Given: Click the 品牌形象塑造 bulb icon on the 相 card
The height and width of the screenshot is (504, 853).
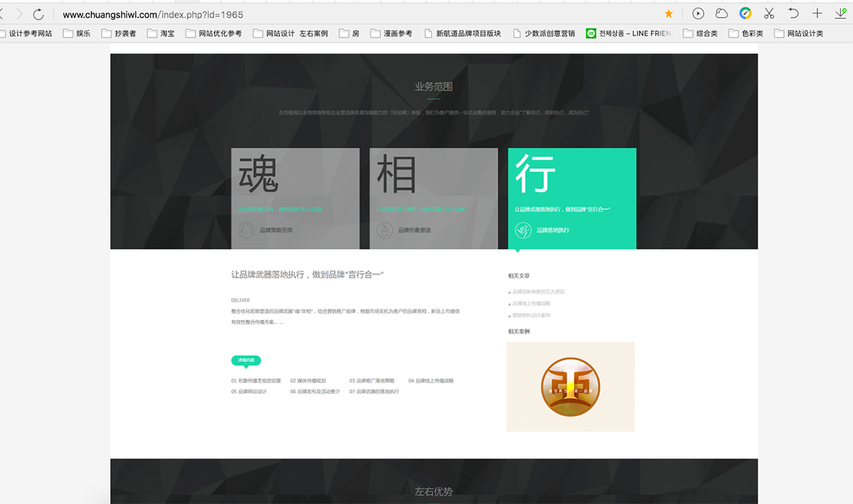Looking at the screenshot, I should point(385,230).
